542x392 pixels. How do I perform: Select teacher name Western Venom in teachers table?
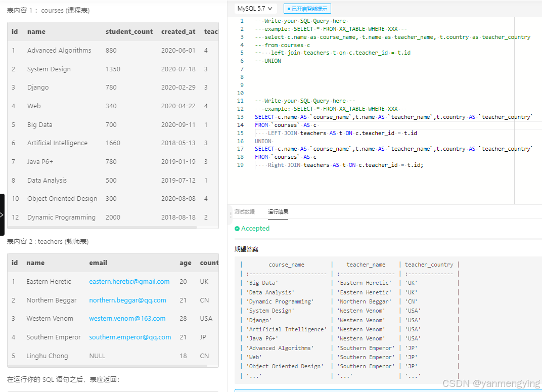click(x=50, y=318)
